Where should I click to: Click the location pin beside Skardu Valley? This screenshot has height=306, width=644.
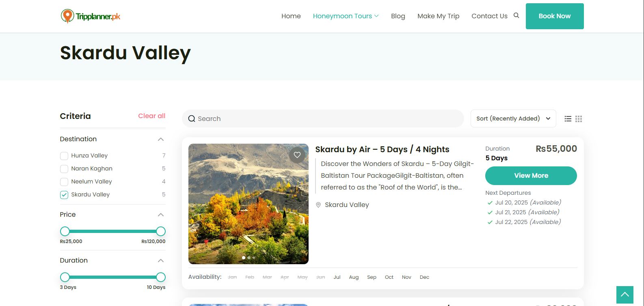pos(318,205)
